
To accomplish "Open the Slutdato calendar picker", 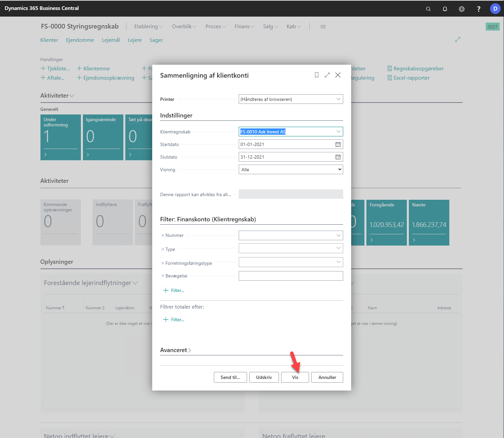I will (338, 157).
